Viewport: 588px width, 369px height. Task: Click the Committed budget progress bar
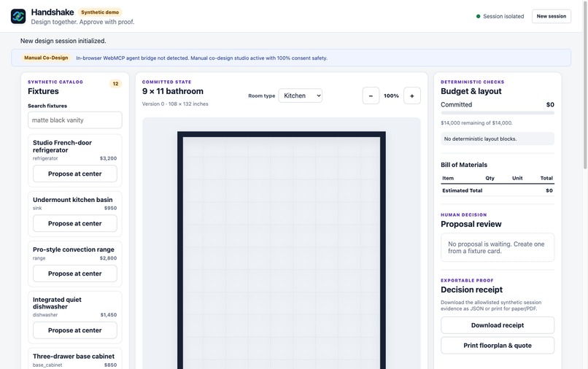click(x=498, y=113)
